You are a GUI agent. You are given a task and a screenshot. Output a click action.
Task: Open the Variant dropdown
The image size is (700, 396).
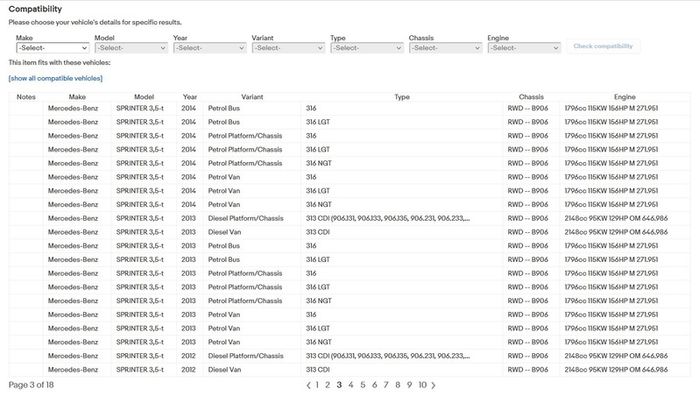pos(288,48)
